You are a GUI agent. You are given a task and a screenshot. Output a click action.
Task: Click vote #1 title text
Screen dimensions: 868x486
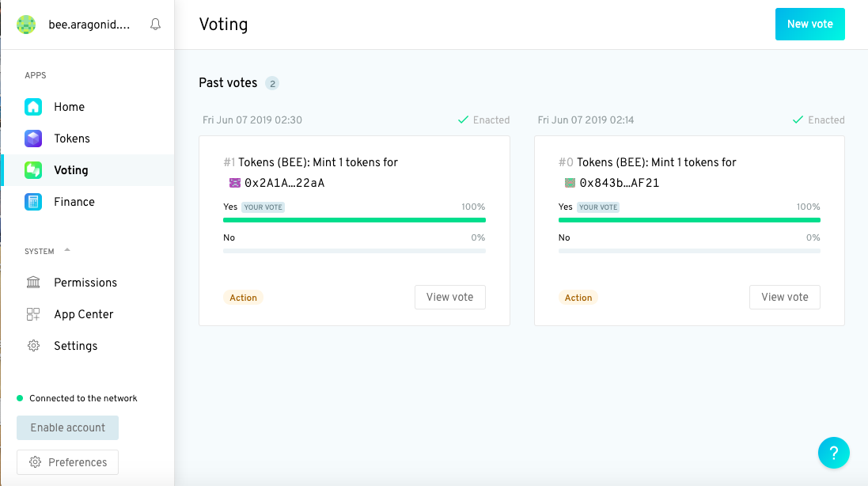click(310, 162)
